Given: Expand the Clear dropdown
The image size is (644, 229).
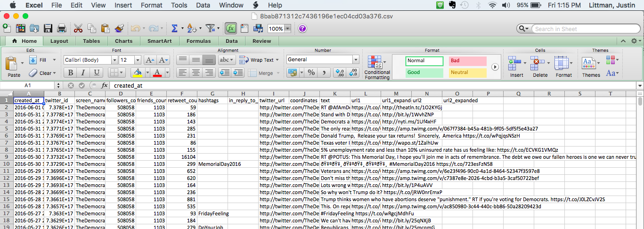Looking at the screenshot, I should point(54,73).
